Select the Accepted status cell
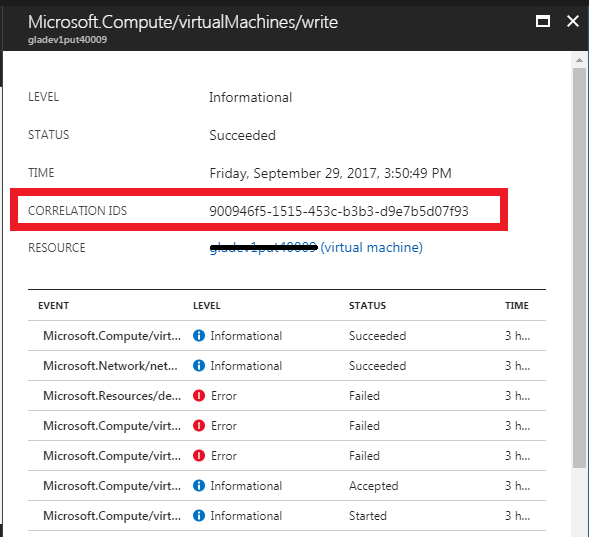 (373, 486)
